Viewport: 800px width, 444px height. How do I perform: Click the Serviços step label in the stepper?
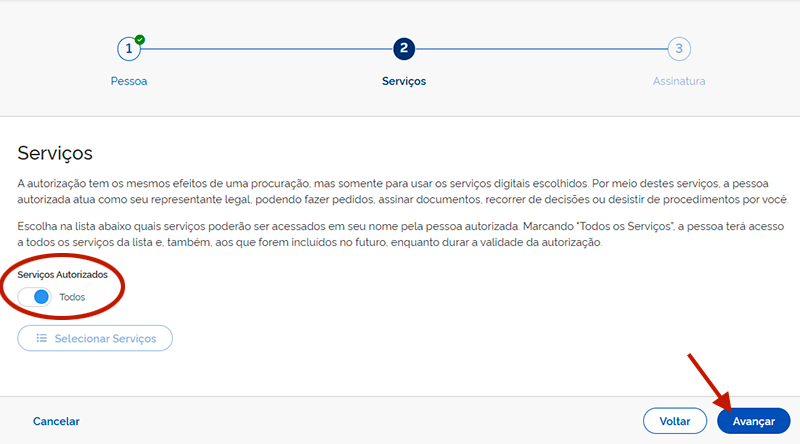click(404, 81)
